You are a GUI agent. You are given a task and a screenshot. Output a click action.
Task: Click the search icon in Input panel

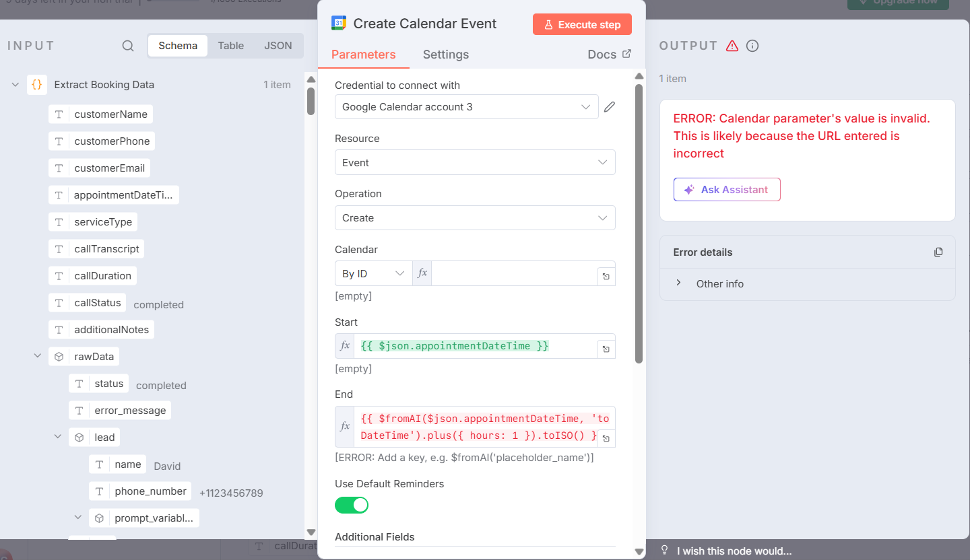128,46
